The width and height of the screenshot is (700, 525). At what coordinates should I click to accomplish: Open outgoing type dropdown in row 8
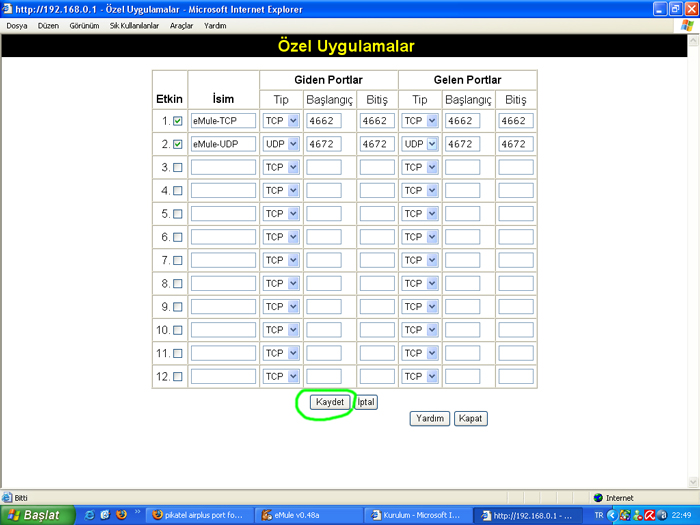[281, 283]
